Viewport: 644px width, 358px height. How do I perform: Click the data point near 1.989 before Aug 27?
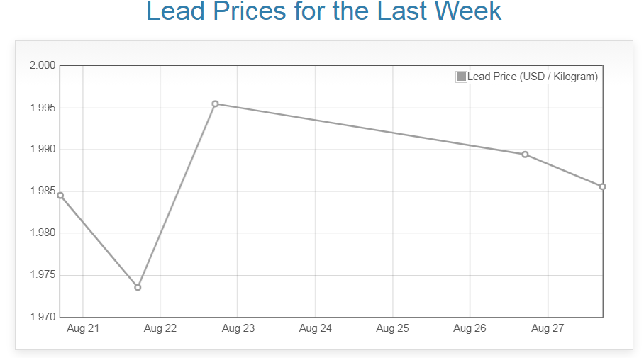point(525,155)
